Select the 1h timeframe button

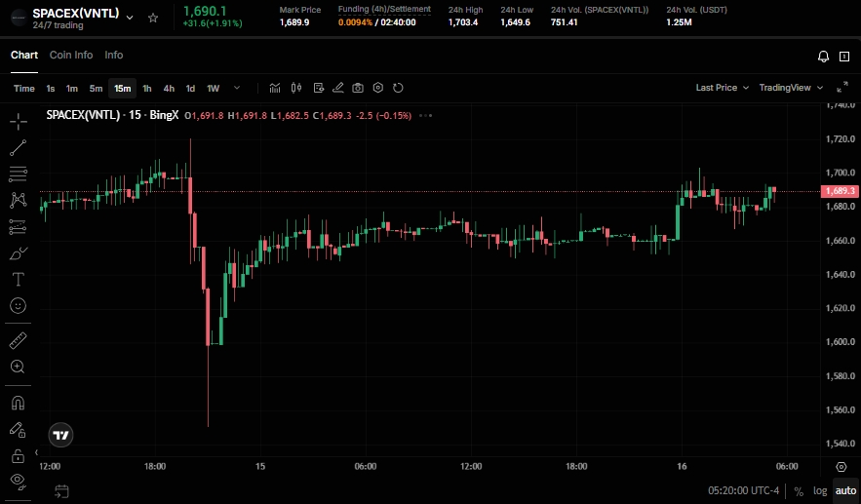pos(147,89)
